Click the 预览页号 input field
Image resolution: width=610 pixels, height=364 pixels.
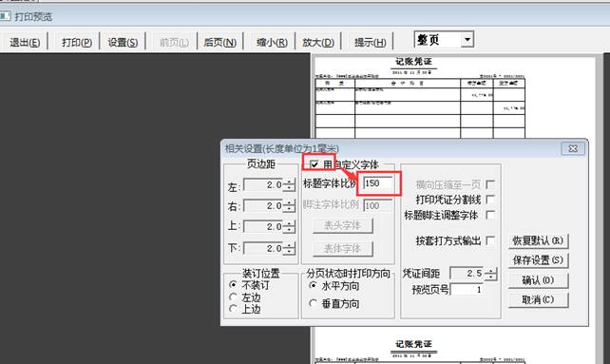pyautogui.click(x=467, y=289)
